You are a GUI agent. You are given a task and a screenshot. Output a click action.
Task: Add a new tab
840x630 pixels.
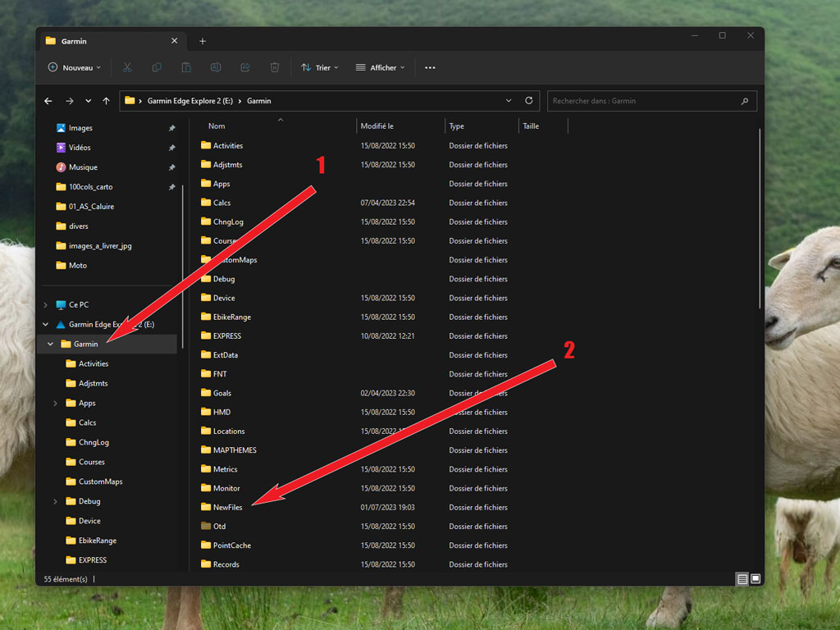(x=203, y=41)
